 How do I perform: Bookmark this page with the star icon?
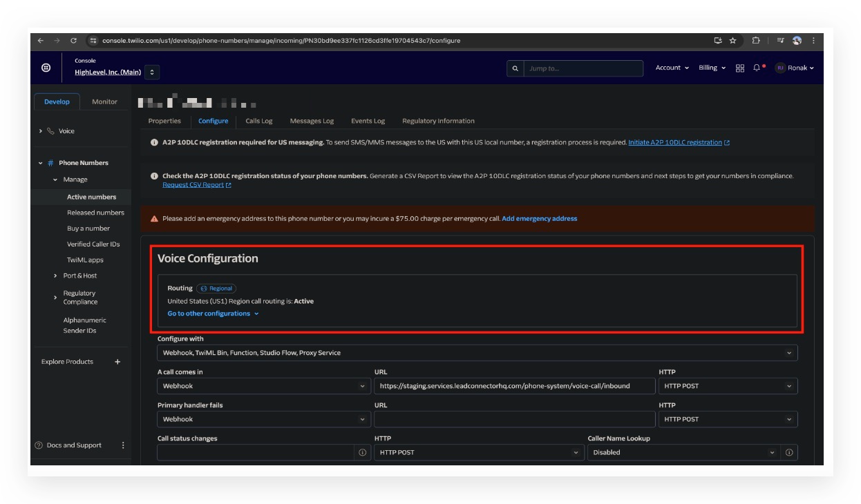pyautogui.click(x=733, y=41)
